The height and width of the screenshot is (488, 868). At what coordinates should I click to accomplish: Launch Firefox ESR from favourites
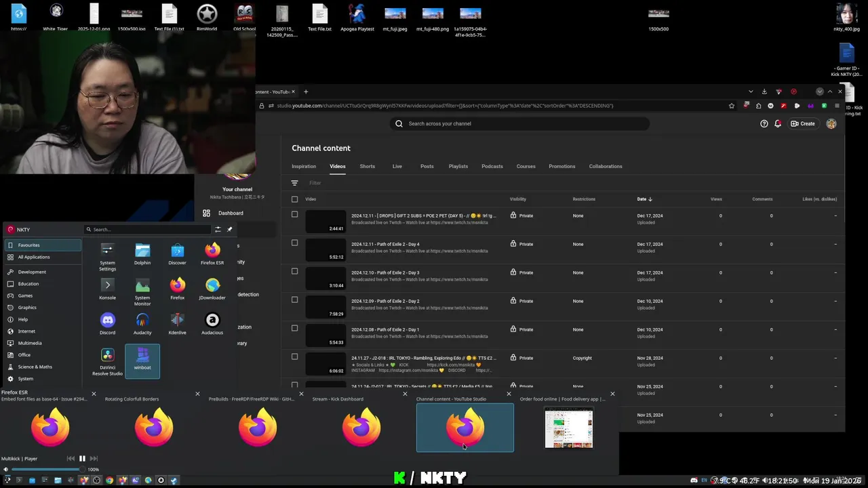212,254
